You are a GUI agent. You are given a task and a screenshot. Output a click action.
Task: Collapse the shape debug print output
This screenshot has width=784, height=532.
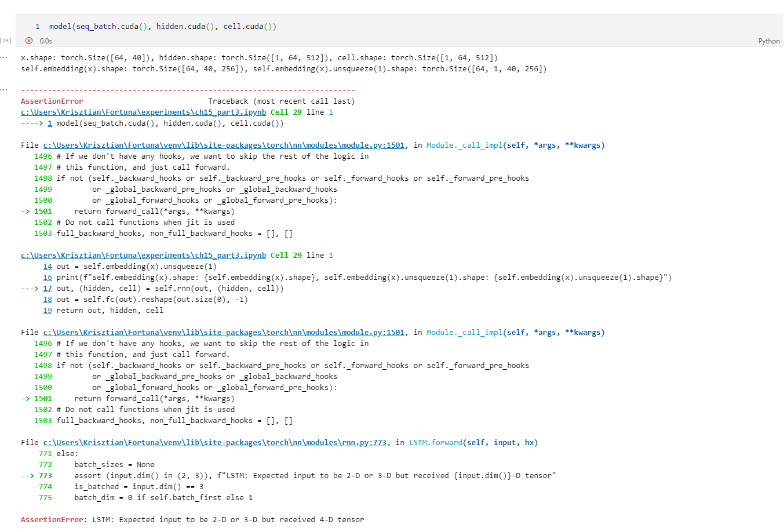pos(3,57)
